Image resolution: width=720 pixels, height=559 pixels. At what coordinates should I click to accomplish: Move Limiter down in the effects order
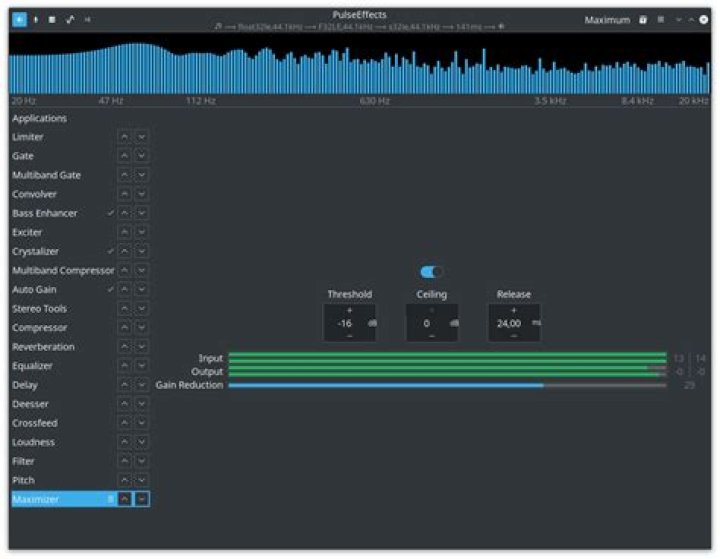[x=142, y=137]
